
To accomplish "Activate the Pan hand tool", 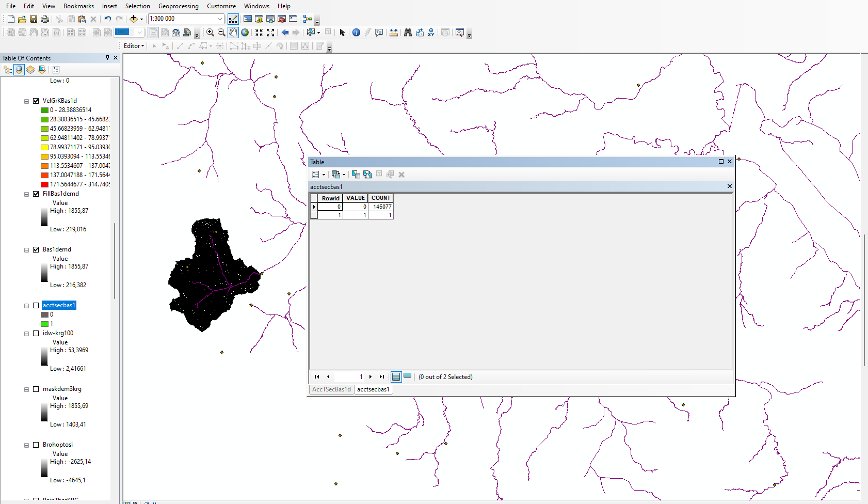I will [x=233, y=33].
